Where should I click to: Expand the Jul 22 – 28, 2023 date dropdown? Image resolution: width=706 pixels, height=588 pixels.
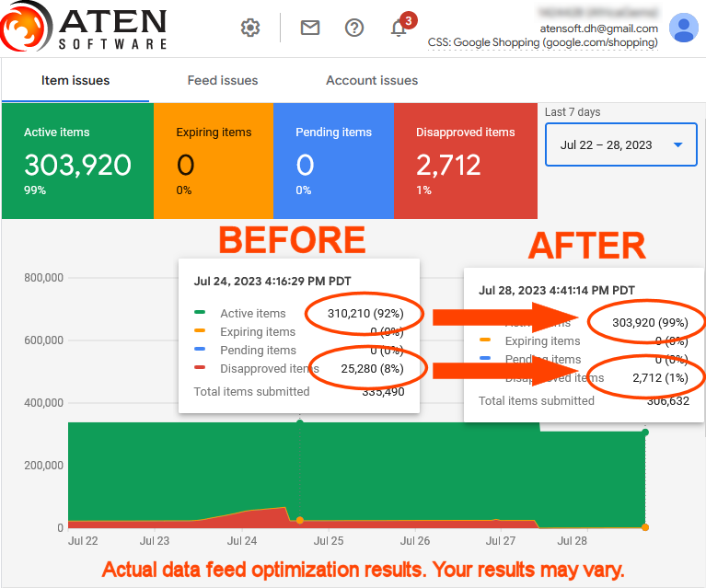[x=608, y=144]
